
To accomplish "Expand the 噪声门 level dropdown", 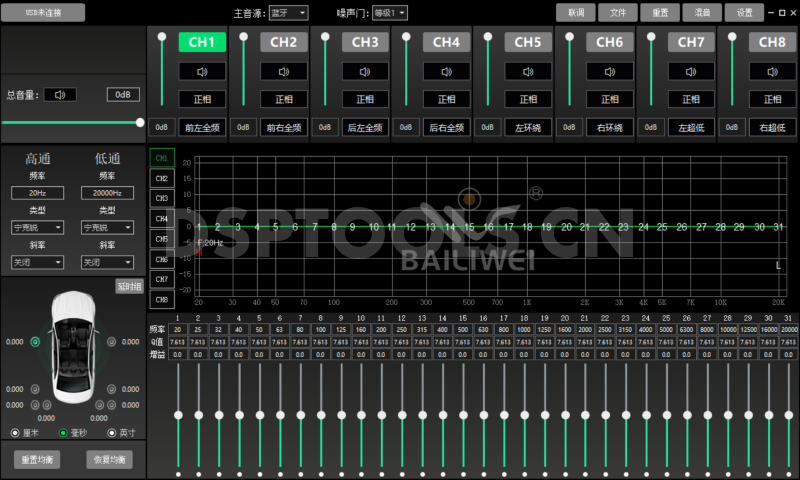I will (389, 13).
